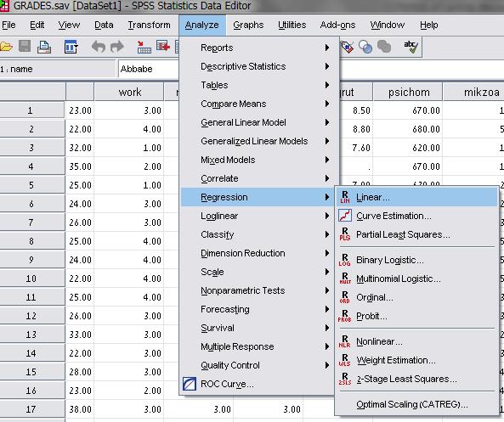Click the Print icon in toolbar
This screenshot has height=422, width=504.
click(x=44, y=47)
